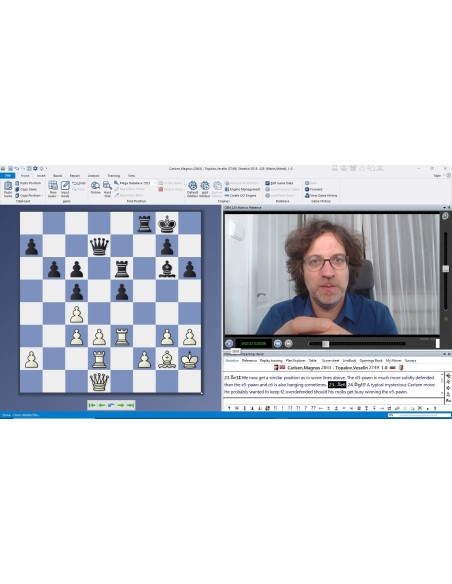Click the video skip forward button
This screenshot has height=584, width=452.
tap(289, 343)
